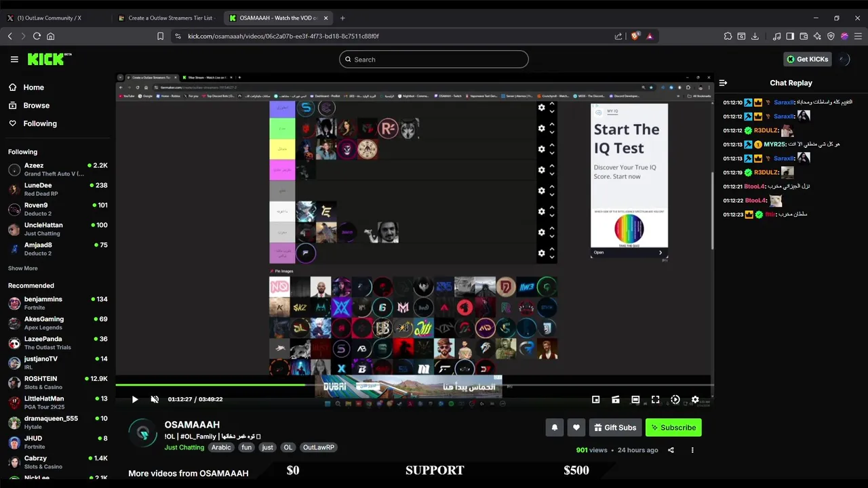Click the Search input field
The height and width of the screenshot is (488, 868).
[x=434, y=60]
